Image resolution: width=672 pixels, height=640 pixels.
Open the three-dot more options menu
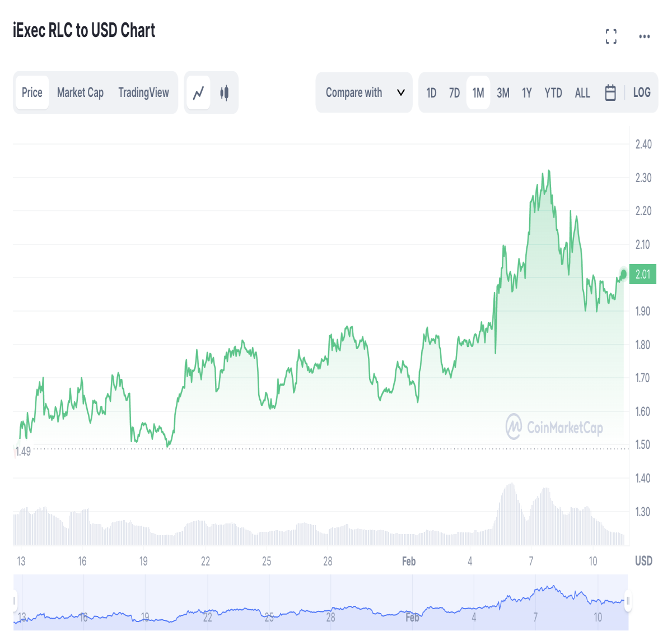pos(645,36)
